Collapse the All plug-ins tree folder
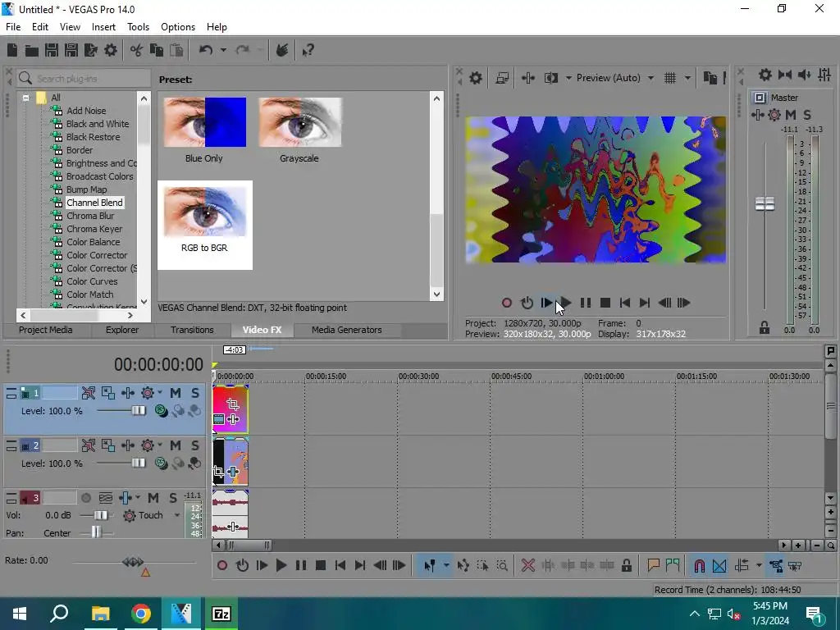The width and height of the screenshot is (840, 630). [25, 98]
